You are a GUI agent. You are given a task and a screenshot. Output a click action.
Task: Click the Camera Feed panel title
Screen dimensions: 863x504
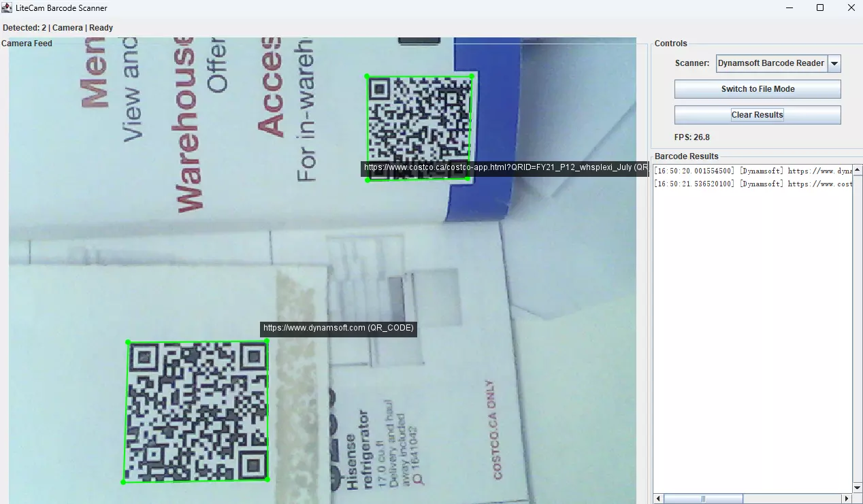pos(27,43)
